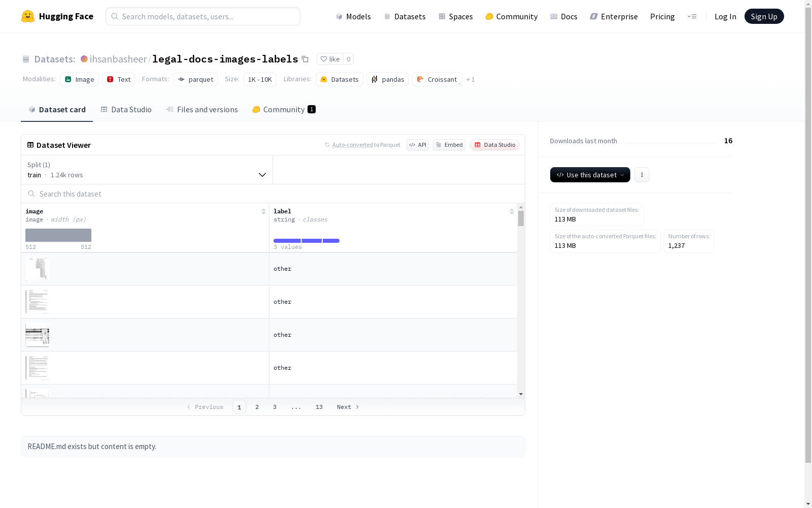Screen dimensions: 812x508
Task: Focus the Search this dataset field
Action: (273, 194)
